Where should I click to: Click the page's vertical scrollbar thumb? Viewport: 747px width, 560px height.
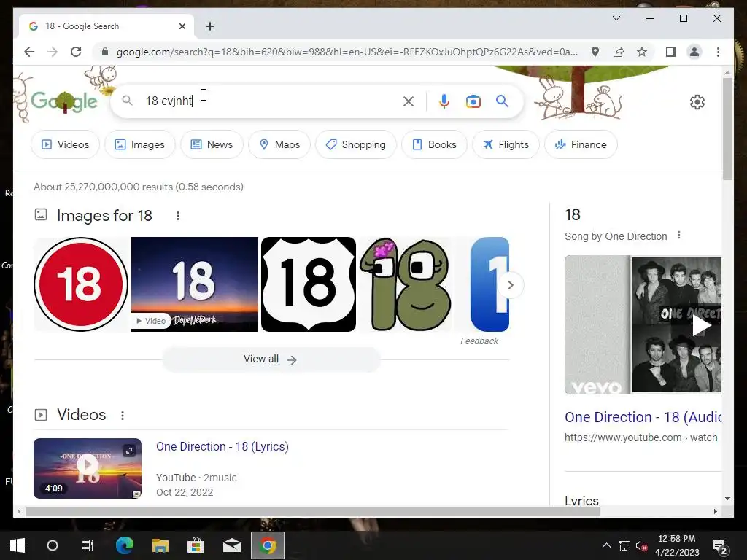click(727, 128)
